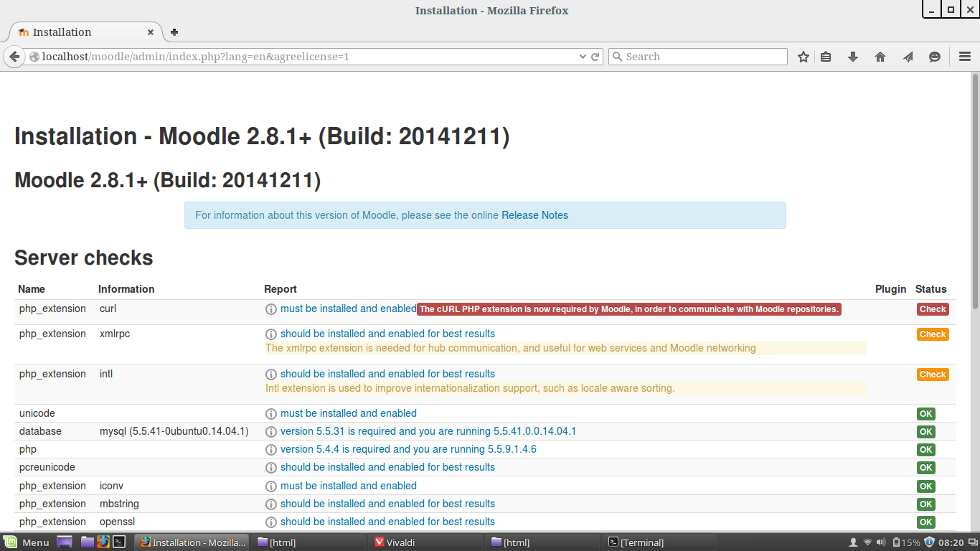Click the 08:20 panel clock
The width and height of the screenshot is (980, 551).
coord(951,542)
